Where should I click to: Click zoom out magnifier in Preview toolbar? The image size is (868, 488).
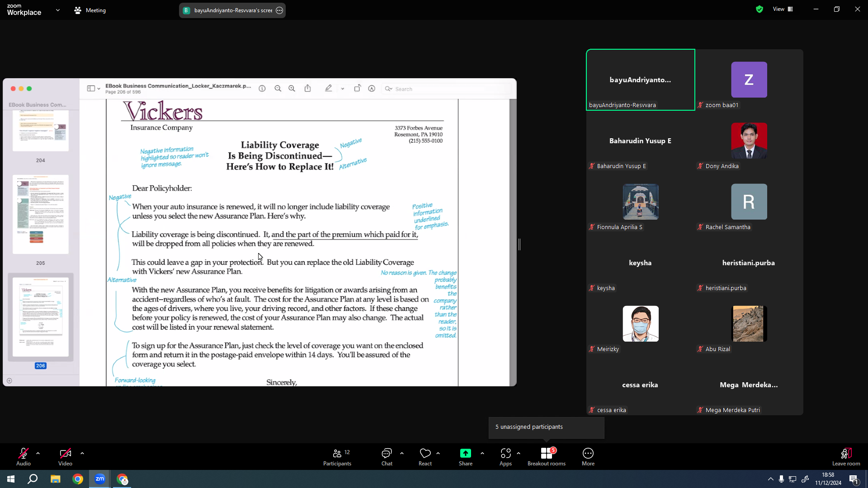tap(278, 89)
